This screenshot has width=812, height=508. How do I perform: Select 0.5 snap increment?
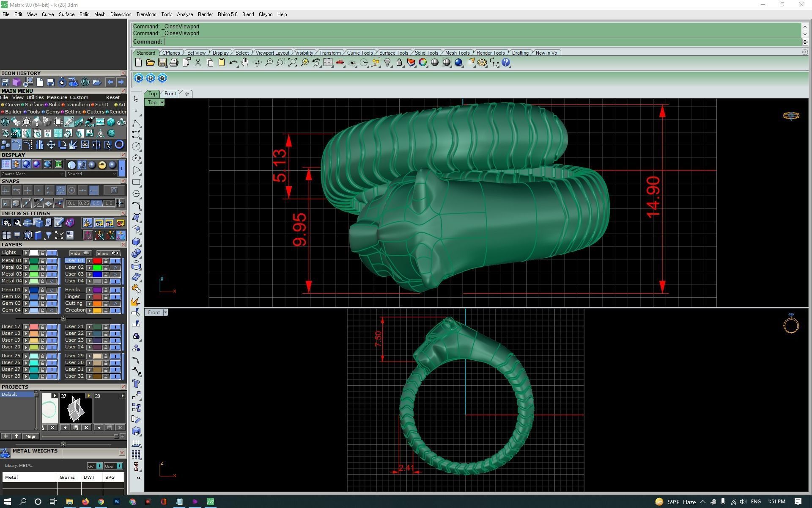(x=96, y=203)
